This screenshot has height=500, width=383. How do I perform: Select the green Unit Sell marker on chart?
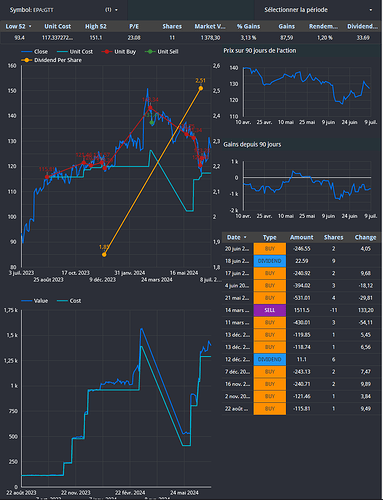point(152,123)
